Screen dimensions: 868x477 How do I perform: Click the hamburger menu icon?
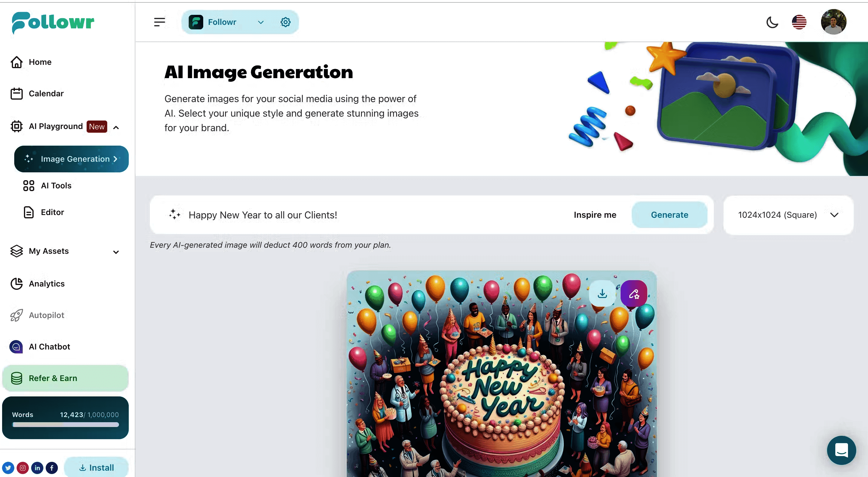click(x=159, y=22)
